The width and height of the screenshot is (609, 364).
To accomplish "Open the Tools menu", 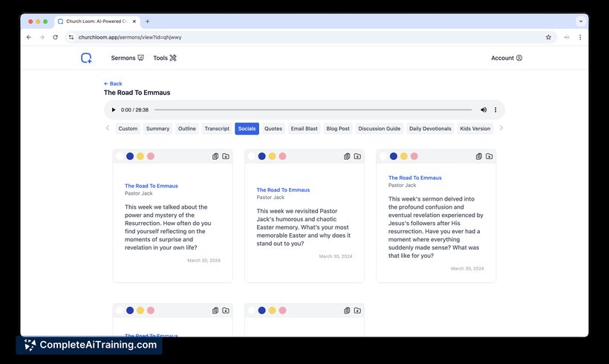I will [x=165, y=58].
